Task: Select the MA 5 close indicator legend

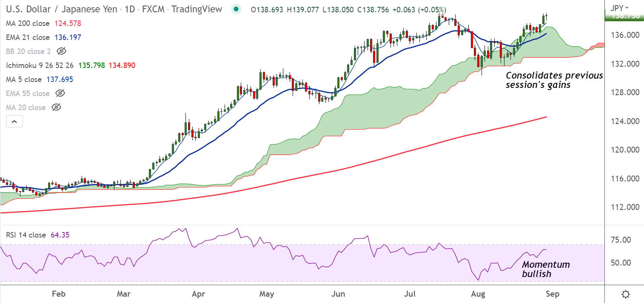Action: pyautogui.click(x=24, y=79)
